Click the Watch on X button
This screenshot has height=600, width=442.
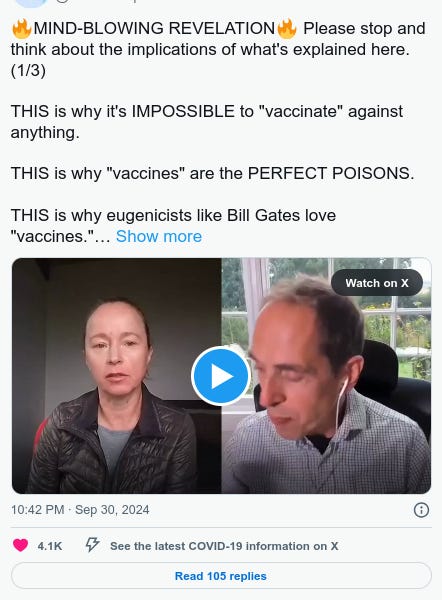coord(377,283)
